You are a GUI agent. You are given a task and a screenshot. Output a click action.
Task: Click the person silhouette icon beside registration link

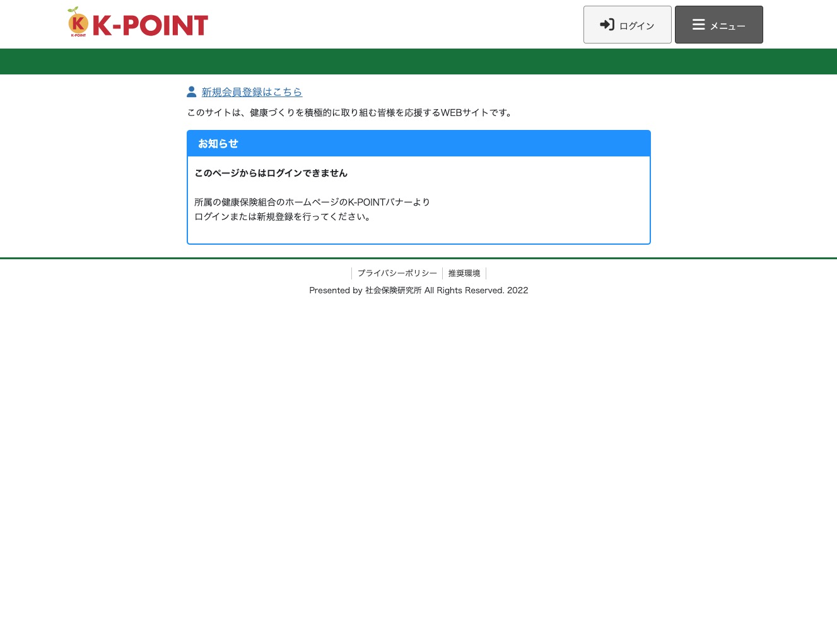(192, 91)
